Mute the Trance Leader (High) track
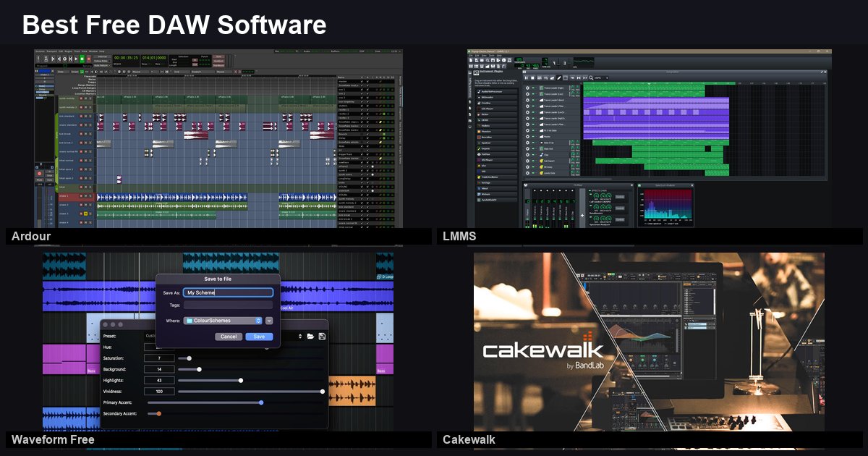The height and width of the screenshot is (456, 868). (x=533, y=88)
